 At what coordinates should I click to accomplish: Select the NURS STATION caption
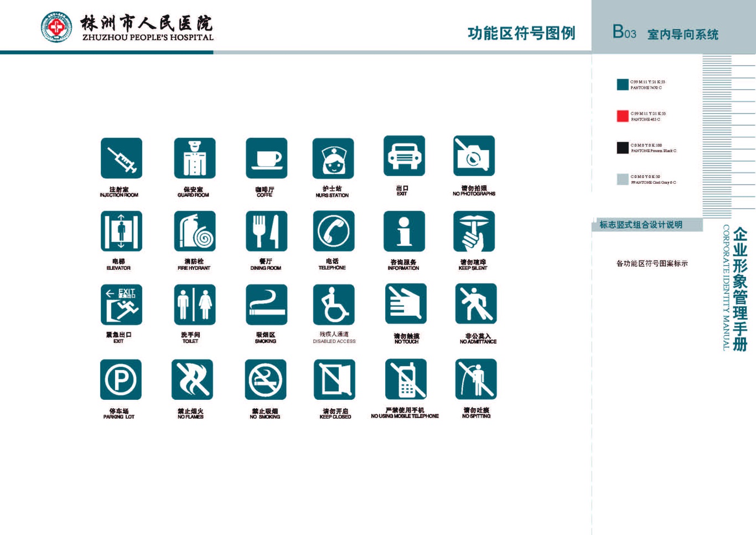[x=332, y=196]
